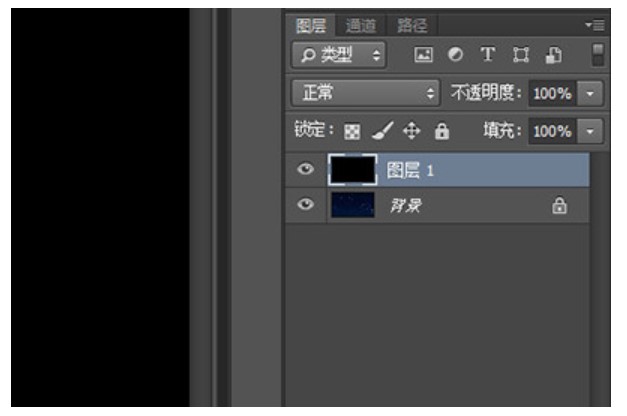Toggle the layer filtering switch
This screenshot has width=627, height=416.
pyautogui.click(x=598, y=55)
